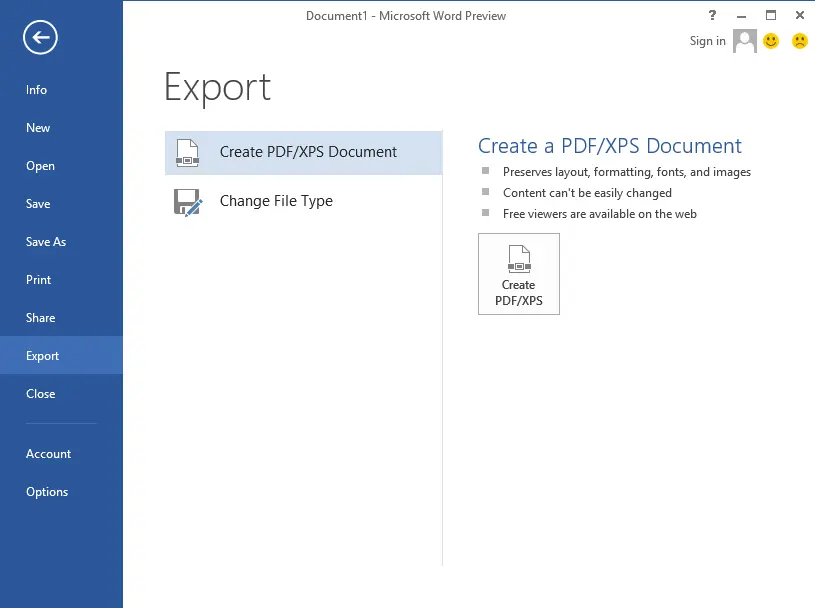
Task: Click the sad face feedback icon
Action: tap(797, 41)
